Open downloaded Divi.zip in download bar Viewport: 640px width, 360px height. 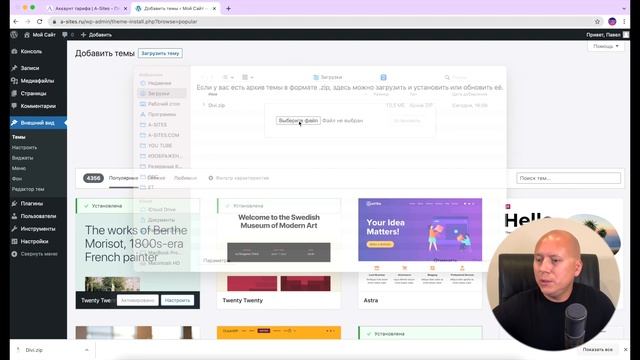click(x=33, y=350)
